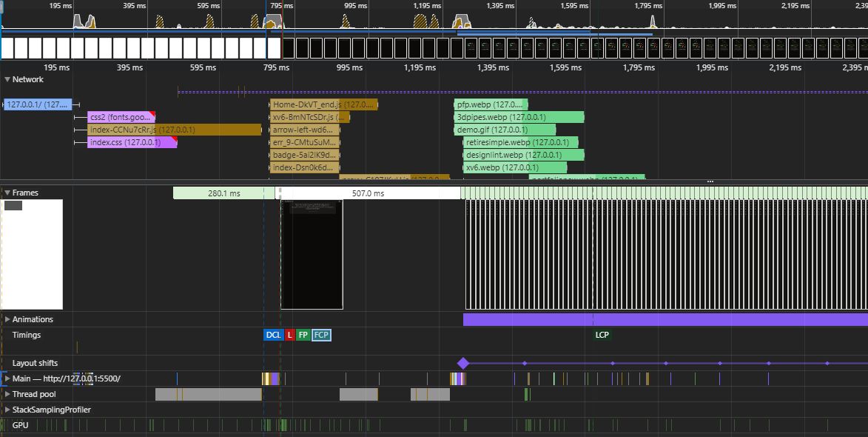The width and height of the screenshot is (868, 437).
Task: Click the large layout shift diamond marker
Action: (463, 363)
